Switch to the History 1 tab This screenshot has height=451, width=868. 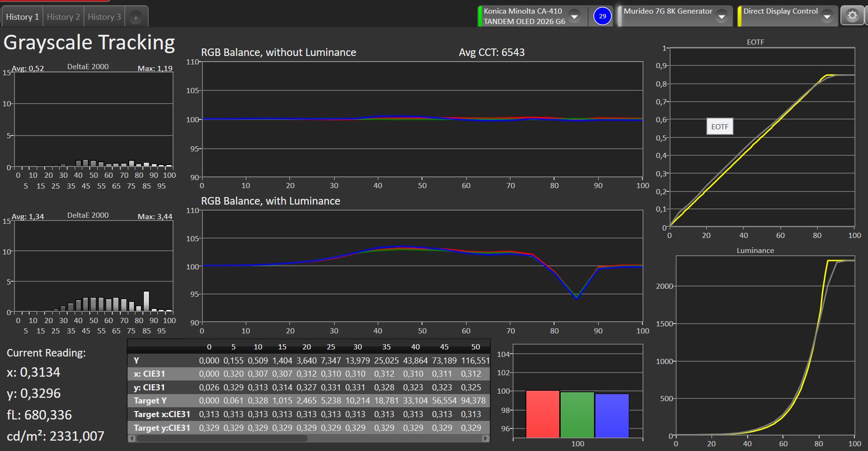click(22, 17)
